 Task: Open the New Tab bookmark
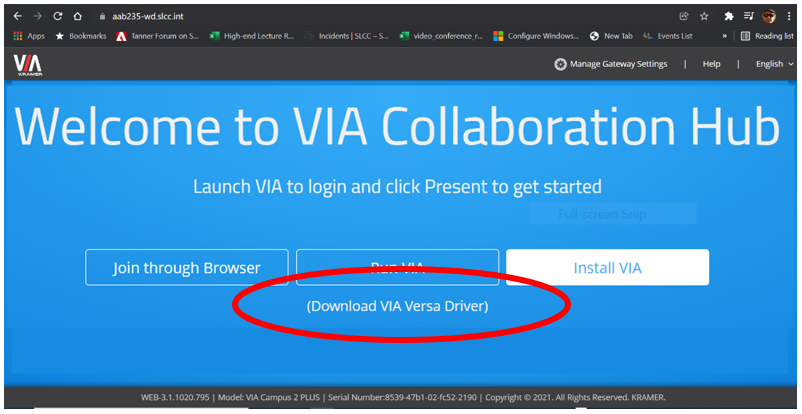611,36
